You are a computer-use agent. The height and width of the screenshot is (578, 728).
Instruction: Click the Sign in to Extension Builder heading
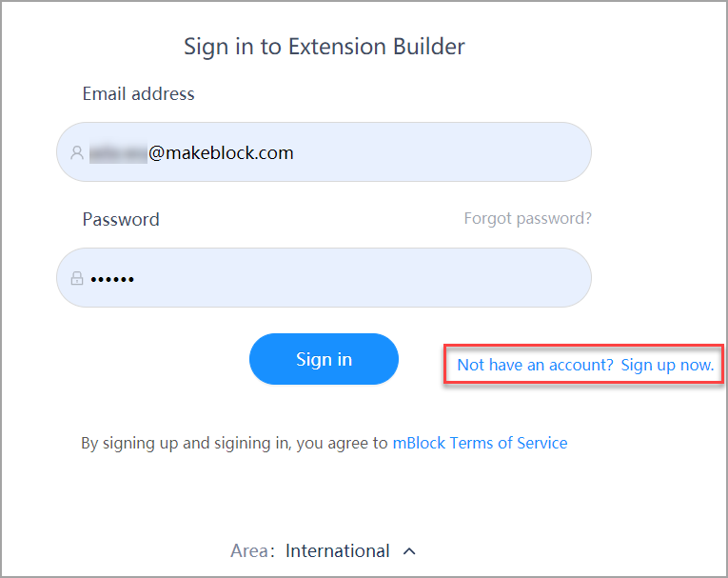[x=325, y=47]
